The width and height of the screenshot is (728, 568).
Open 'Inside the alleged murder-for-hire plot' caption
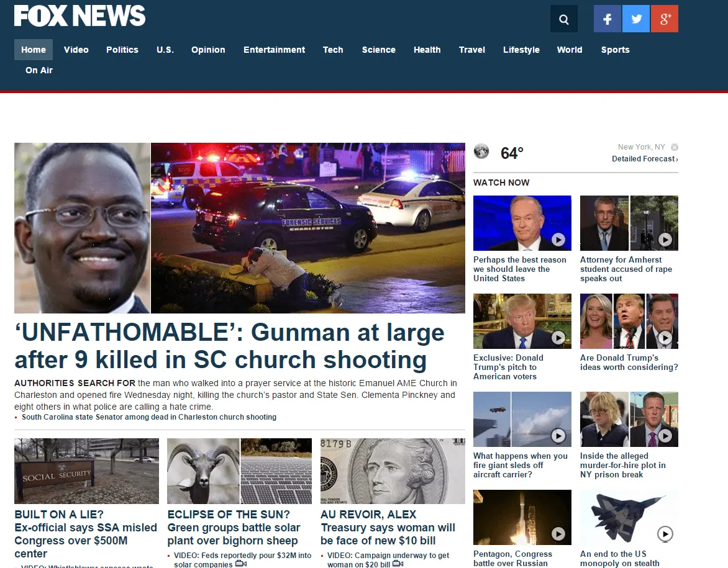(622, 465)
